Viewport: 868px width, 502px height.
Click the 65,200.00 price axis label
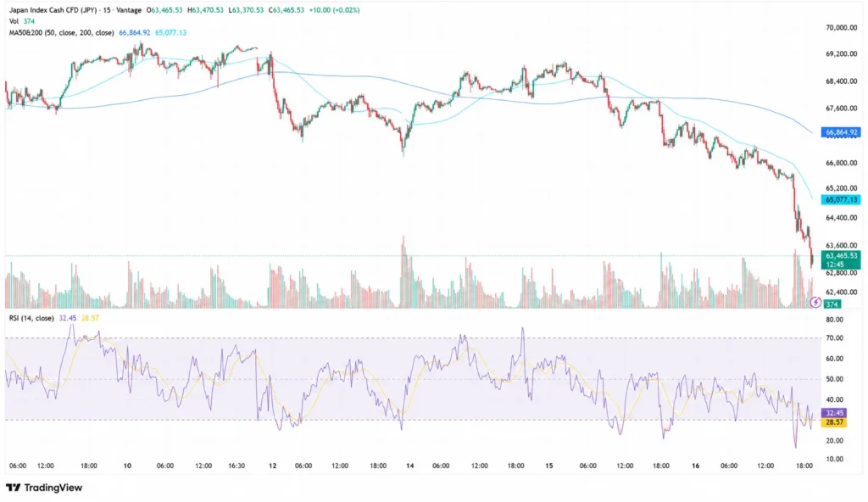point(841,188)
